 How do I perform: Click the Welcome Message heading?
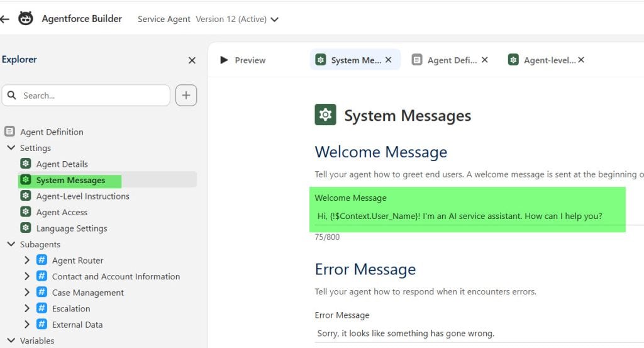coord(381,152)
